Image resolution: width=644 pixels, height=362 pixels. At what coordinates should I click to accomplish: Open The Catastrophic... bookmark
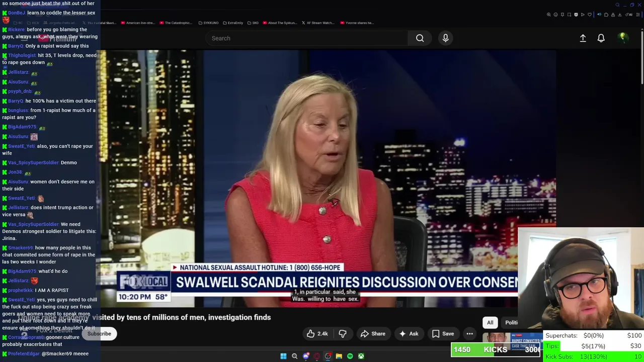point(176,23)
